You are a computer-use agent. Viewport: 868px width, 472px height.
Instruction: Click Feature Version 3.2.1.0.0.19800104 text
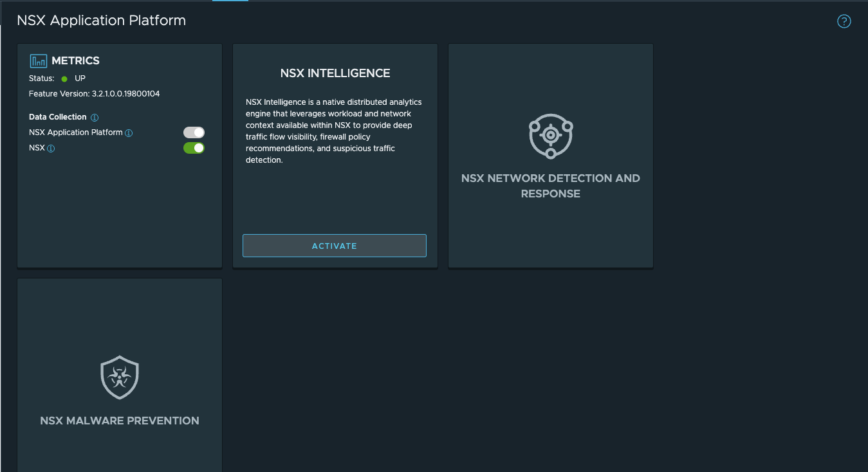[95, 94]
